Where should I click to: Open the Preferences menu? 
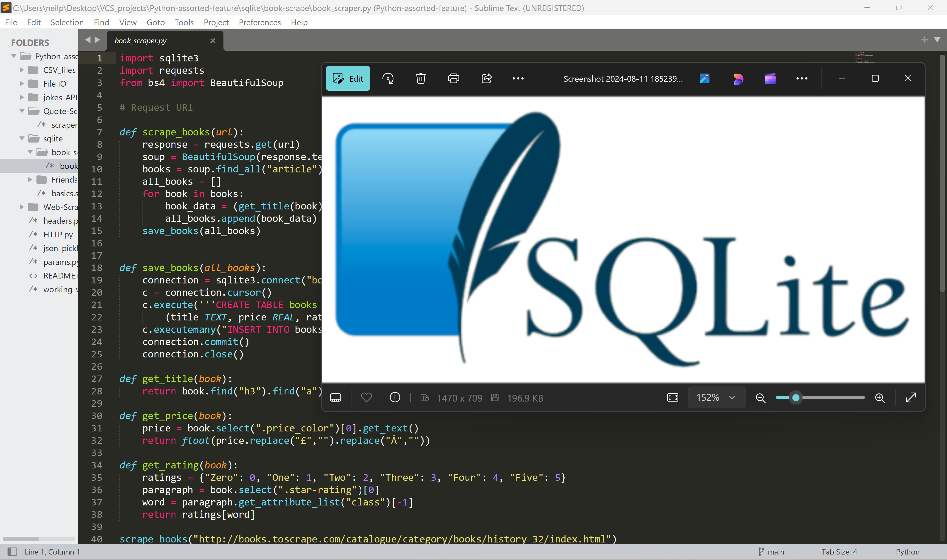click(x=260, y=22)
